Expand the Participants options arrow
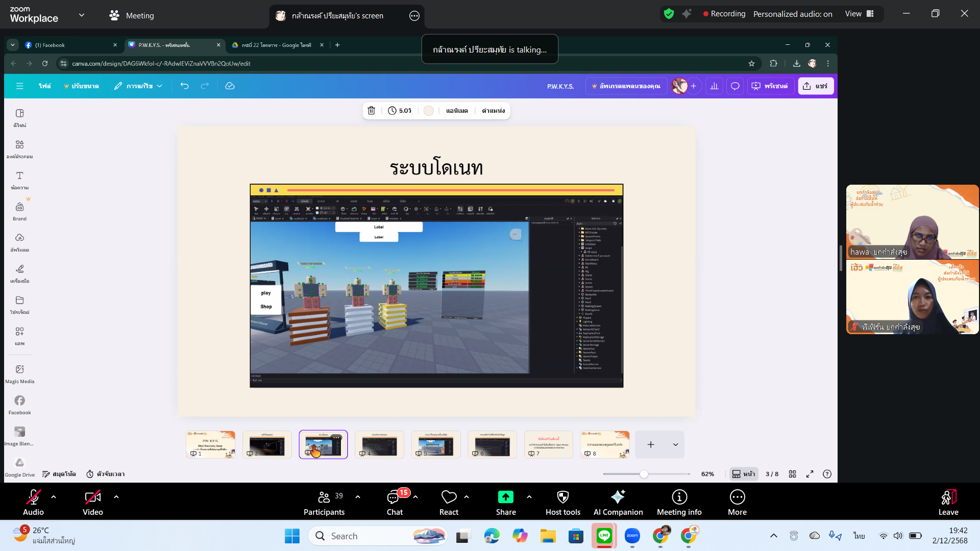This screenshot has height=551, width=980. (x=358, y=496)
